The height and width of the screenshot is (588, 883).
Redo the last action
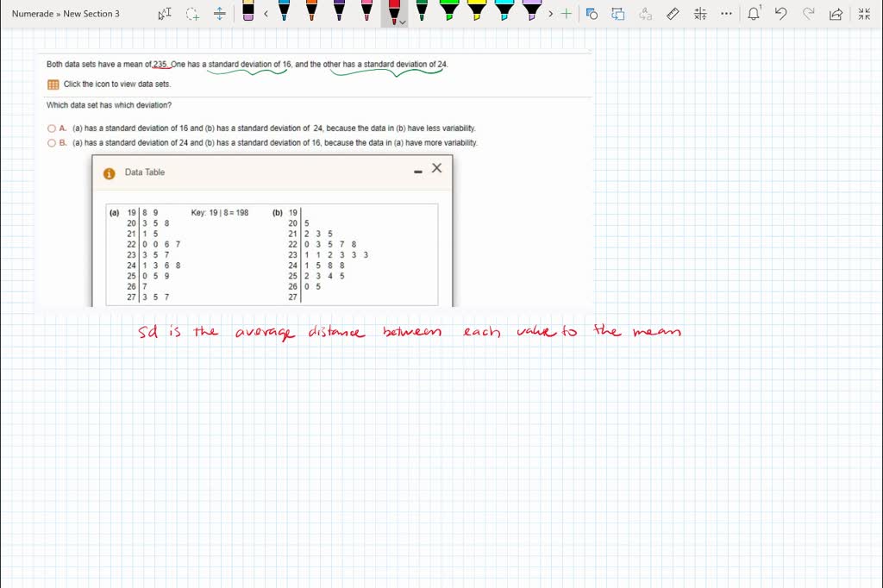pos(809,14)
